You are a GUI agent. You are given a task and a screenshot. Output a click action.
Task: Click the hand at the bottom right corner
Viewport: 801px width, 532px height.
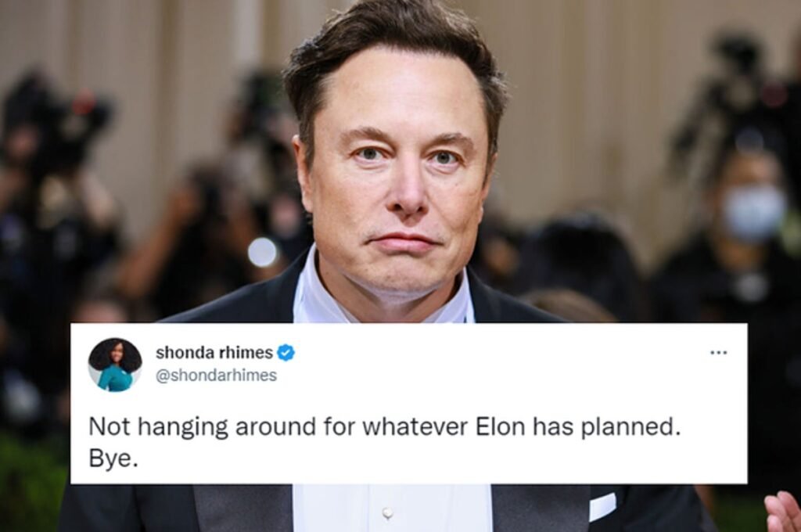pyautogui.click(x=783, y=512)
